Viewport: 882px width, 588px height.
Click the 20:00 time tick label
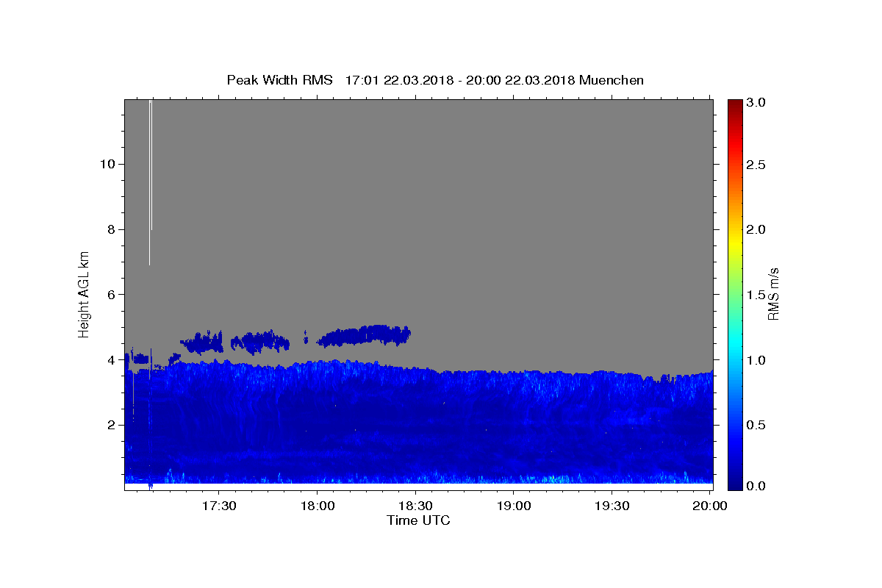pos(711,506)
